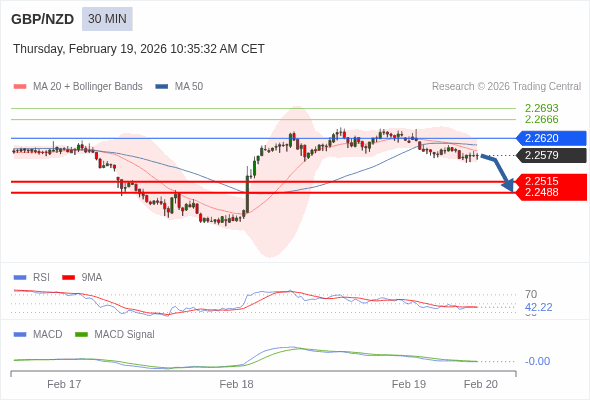Click the RSI legend label
This screenshot has height=400, width=590.
coord(41,278)
